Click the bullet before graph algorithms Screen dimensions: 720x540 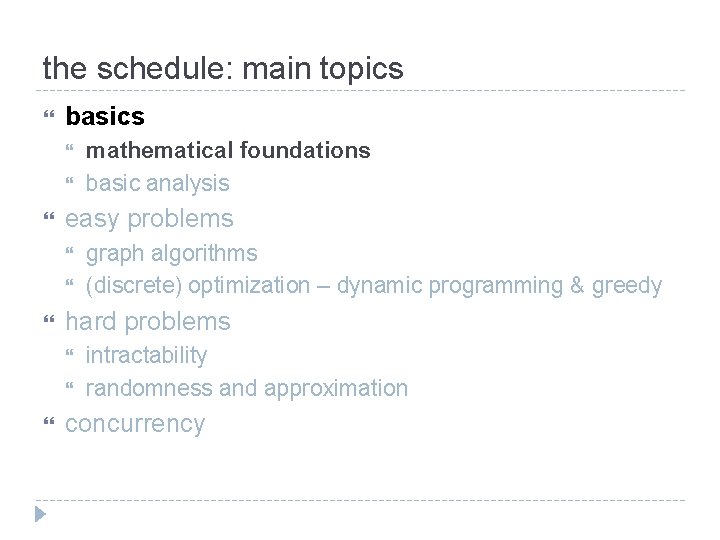(69, 251)
